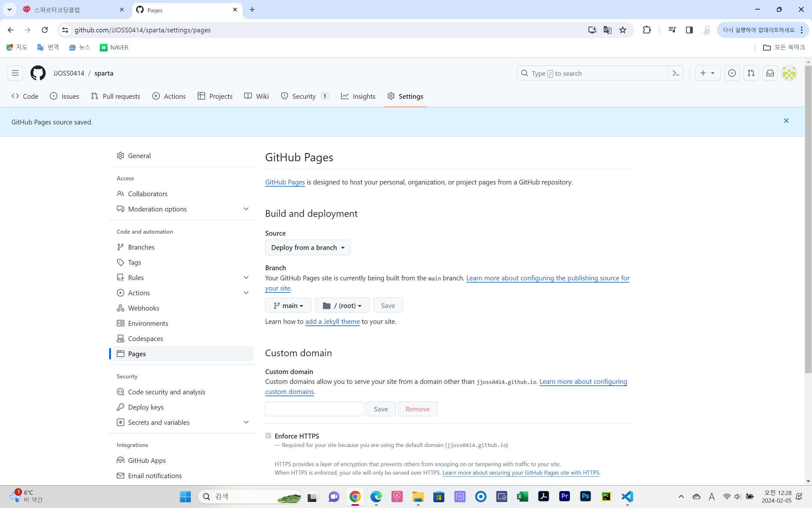The image size is (812, 508).
Task: Open the repository Actions tab
Action: [x=169, y=96]
